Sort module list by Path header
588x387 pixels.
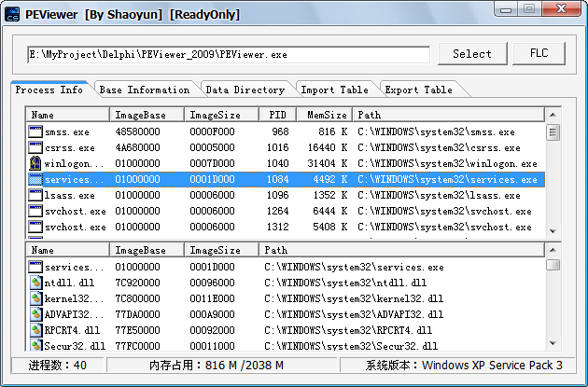(x=401, y=250)
